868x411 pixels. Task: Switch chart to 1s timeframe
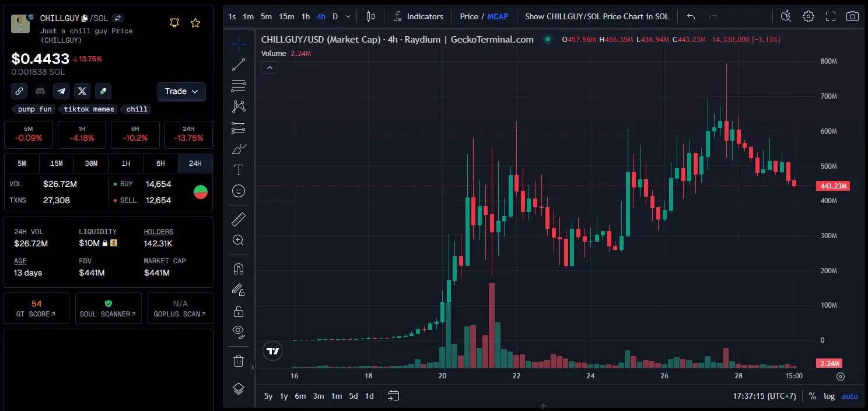click(232, 16)
